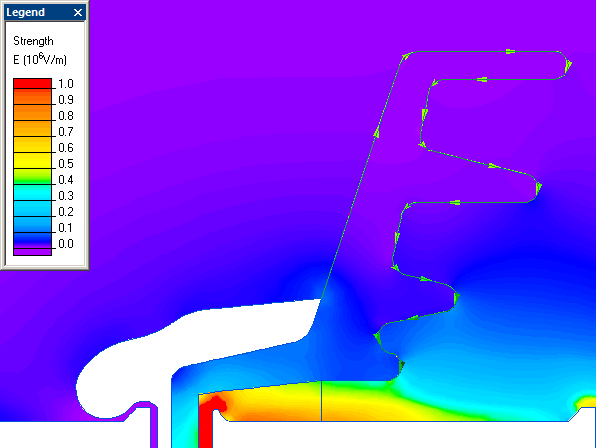Viewport: 596px width, 448px height.
Task: Click the contour arrow on top edge
Action: (510, 52)
